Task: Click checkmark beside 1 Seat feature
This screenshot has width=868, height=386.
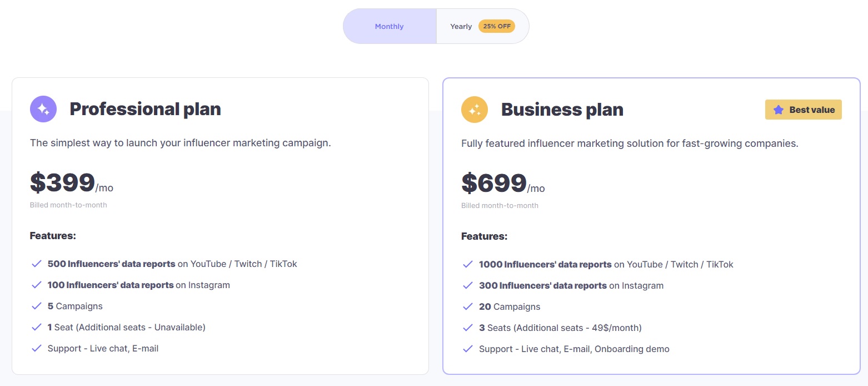Action: click(37, 327)
